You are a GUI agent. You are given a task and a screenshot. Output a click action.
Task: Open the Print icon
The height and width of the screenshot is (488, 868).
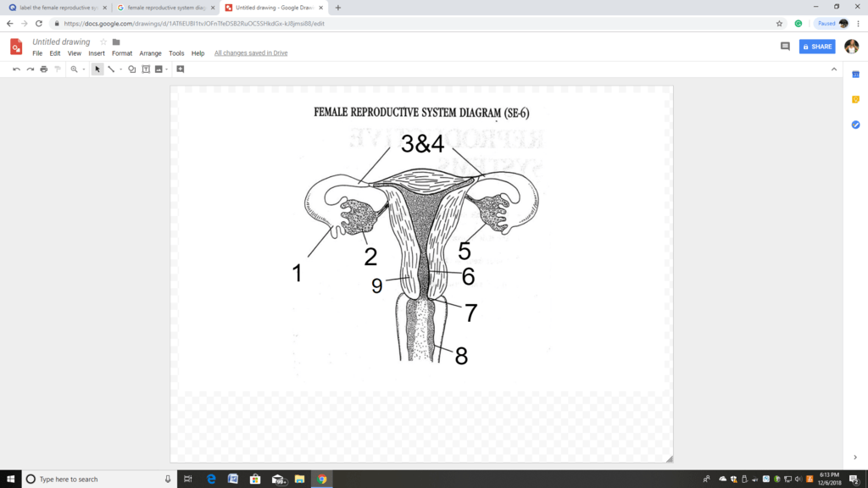[x=43, y=69]
